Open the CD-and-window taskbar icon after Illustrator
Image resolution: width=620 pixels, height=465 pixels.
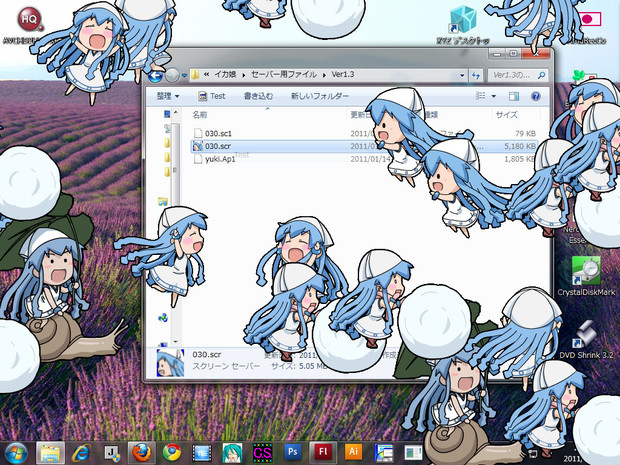click(x=384, y=453)
